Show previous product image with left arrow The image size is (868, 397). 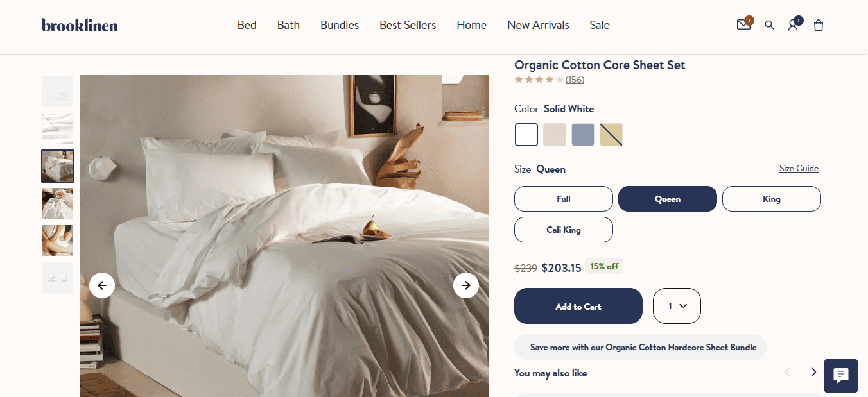point(102,285)
